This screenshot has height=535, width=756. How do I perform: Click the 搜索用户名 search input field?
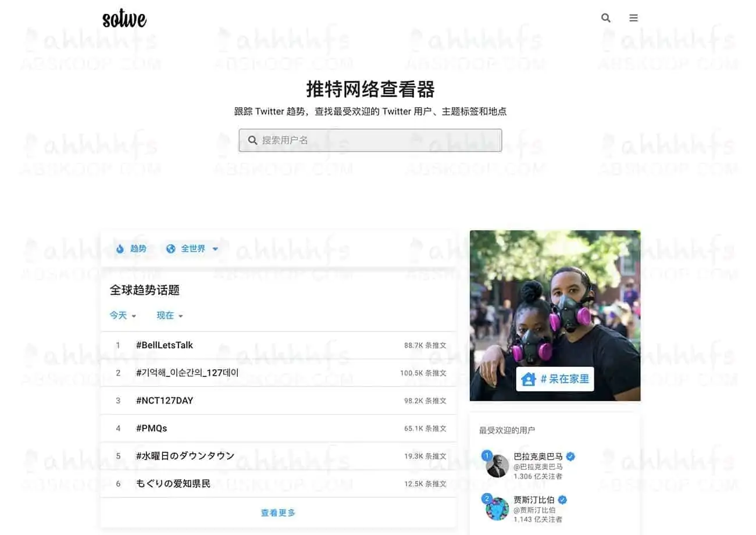[370, 140]
